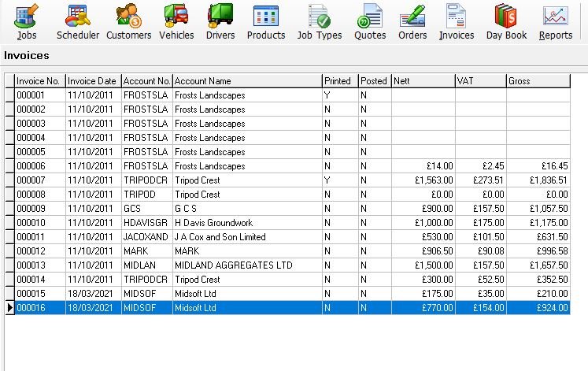588x371 pixels.
Task: Click account number MARK in invoice 000012
Action: pyautogui.click(x=147, y=251)
